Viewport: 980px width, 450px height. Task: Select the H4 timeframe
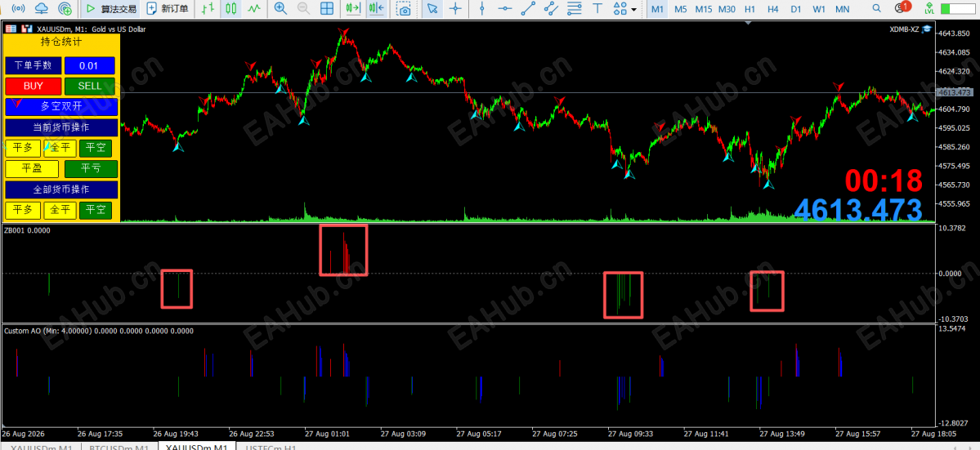773,9
